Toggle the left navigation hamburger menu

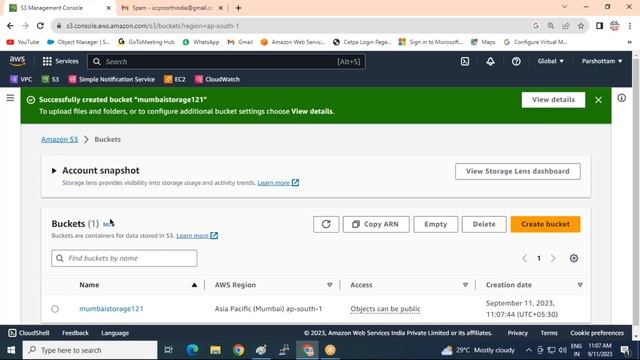[10, 98]
